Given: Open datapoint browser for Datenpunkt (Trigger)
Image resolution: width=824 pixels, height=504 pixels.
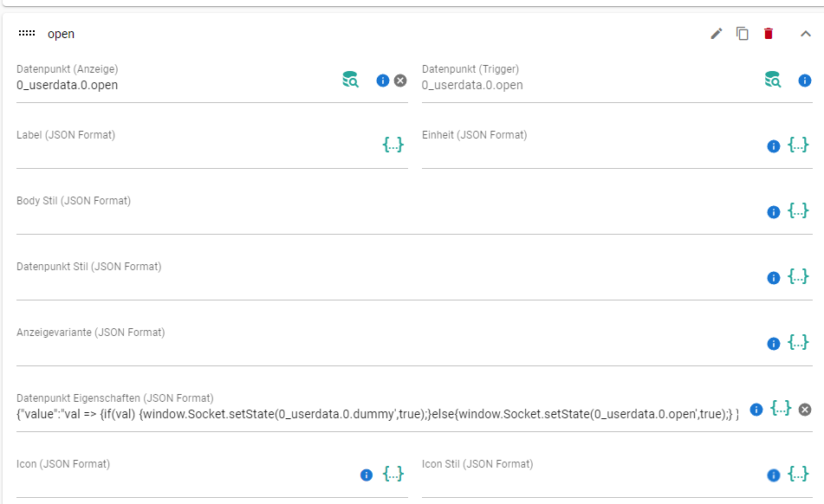Looking at the screenshot, I should click(x=773, y=81).
